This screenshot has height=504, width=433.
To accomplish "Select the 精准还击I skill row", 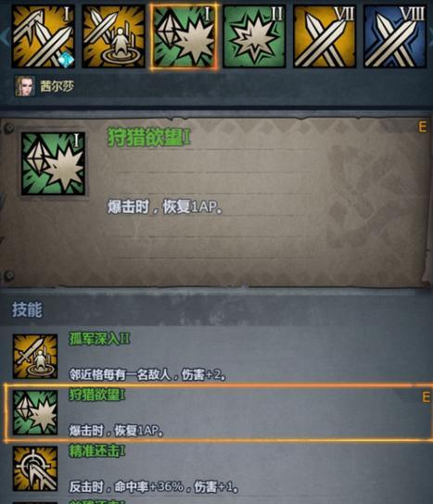I will [x=217, y=469].
